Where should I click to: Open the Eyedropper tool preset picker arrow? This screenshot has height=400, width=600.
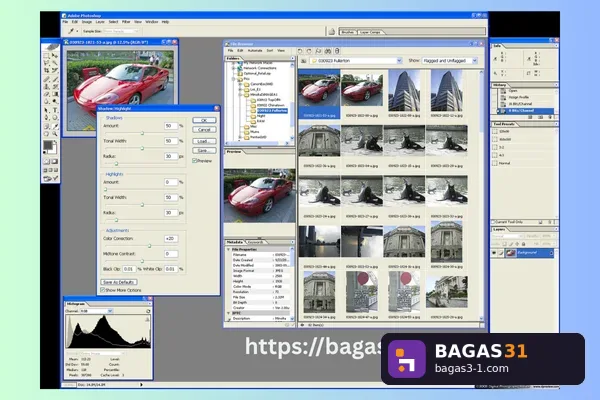pos(77,31)
